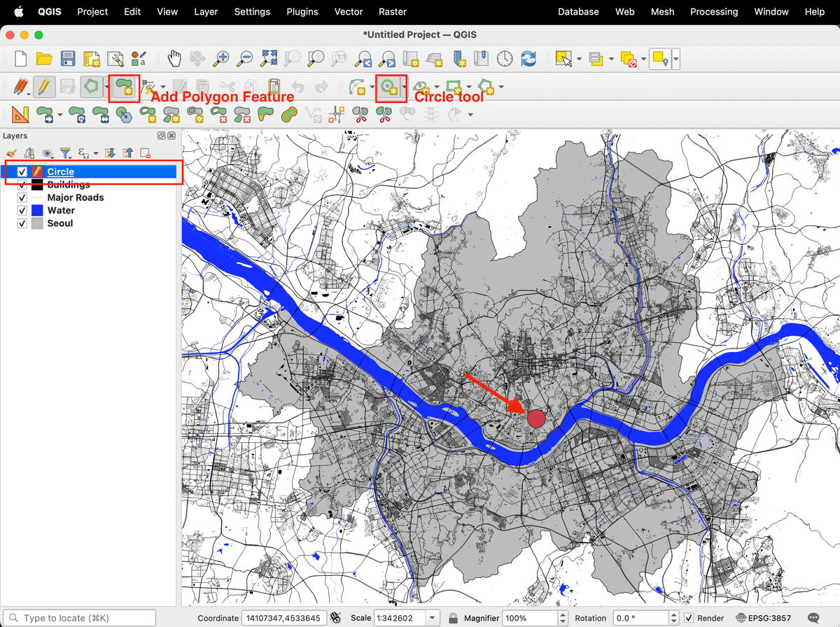Image resolution: width=840 pixels, height=627 pixels.
Task: Click the Add Polygon Feature tool
Action: [125, 87]
